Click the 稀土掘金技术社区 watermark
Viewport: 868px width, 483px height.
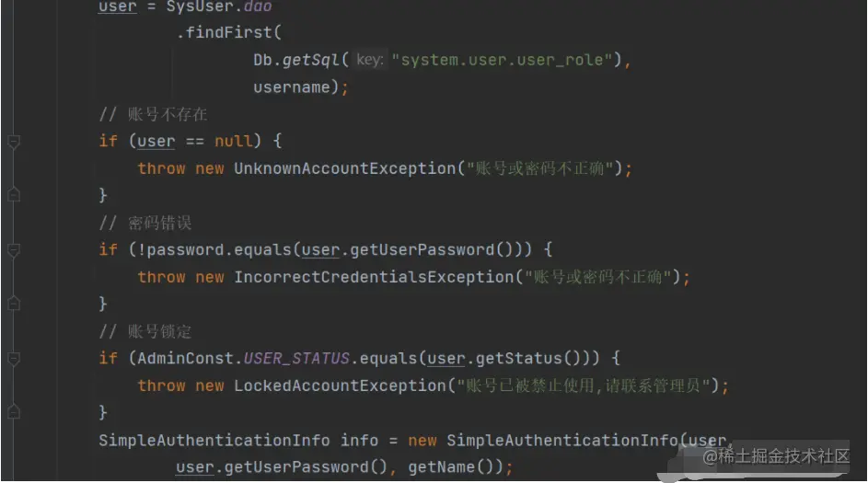776,456
